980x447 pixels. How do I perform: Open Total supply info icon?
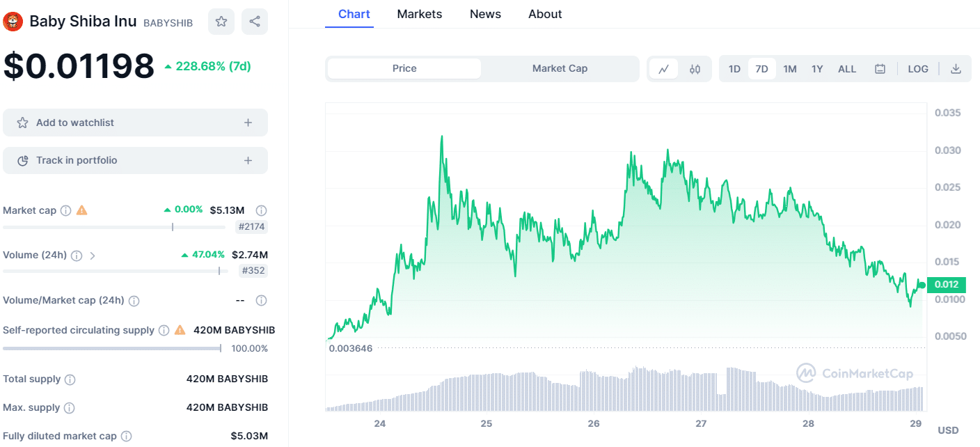70,379
